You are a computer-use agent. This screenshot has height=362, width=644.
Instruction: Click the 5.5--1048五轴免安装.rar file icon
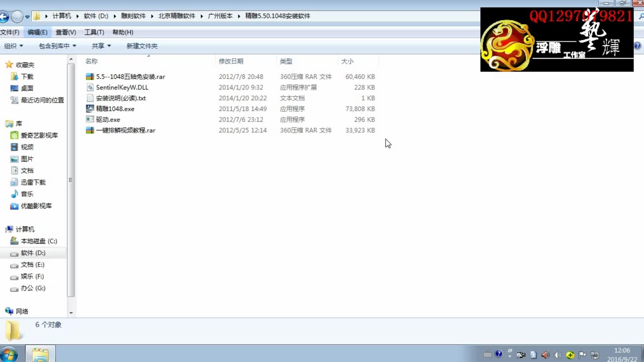(90, 77)
